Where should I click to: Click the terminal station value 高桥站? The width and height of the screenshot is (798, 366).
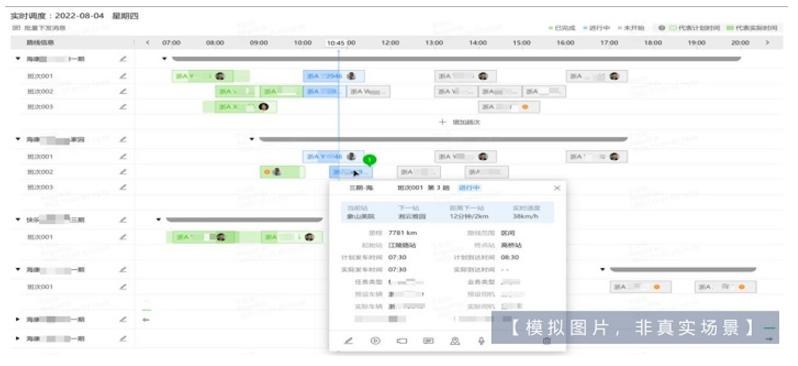pyautogui.click(x=511, y=245)
